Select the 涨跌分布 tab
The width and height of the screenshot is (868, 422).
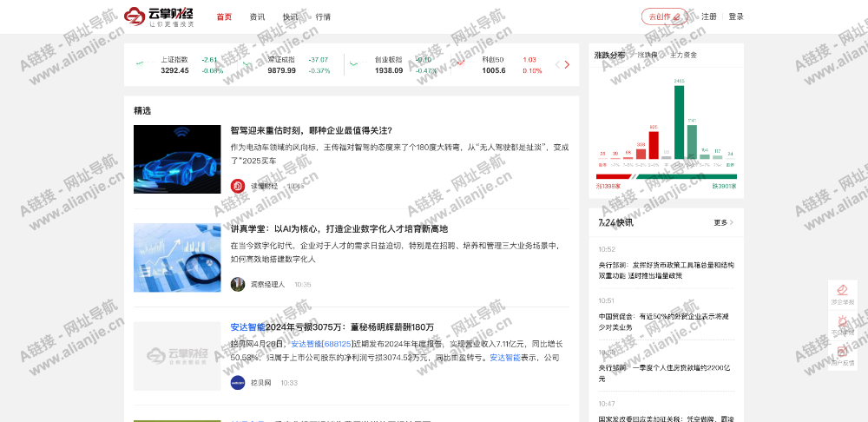coord(609,55)
